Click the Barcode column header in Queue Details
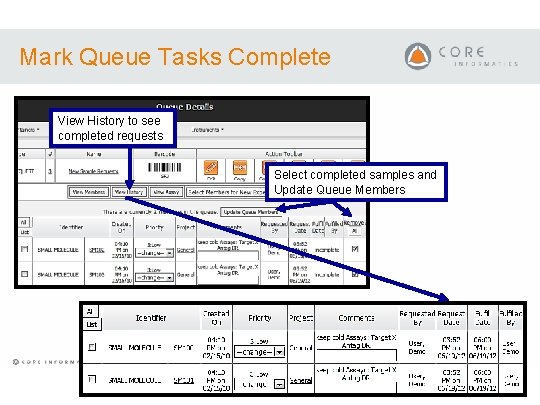 165,154
